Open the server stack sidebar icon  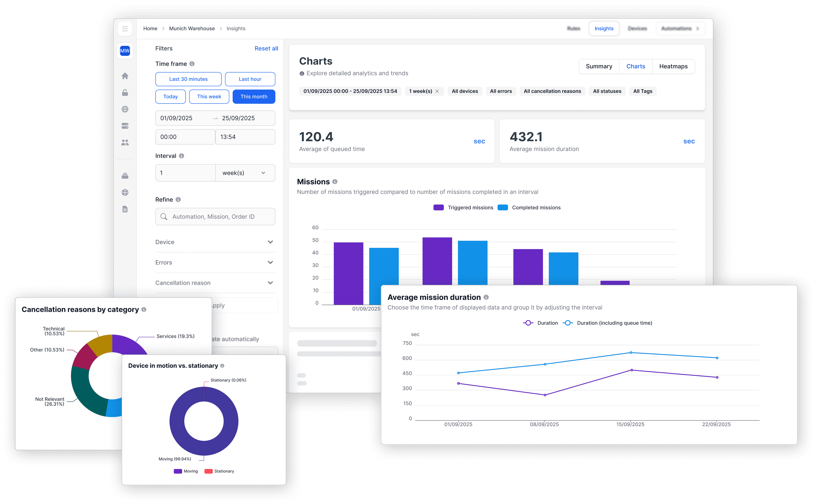pos(125,126)
